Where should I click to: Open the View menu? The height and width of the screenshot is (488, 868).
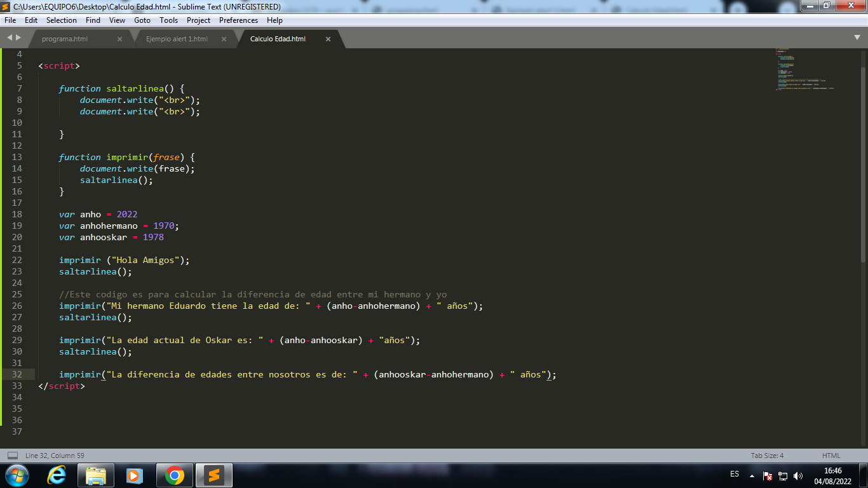[x=118, y=20]
